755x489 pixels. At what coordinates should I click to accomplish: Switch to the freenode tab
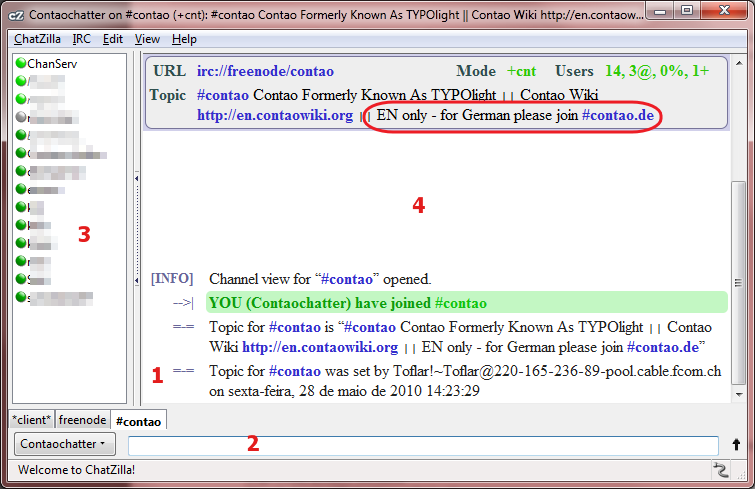pyautogui.click(x=81, y=420)
